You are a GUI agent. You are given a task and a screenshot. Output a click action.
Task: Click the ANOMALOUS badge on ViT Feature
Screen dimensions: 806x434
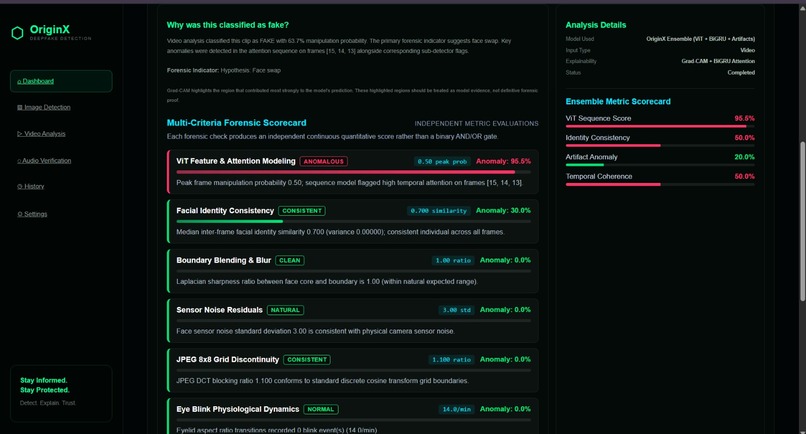[323, 161]
